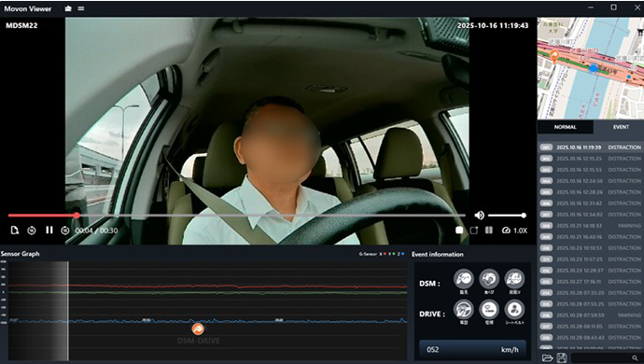Click the 052 km/h speed readout

[x=472, y=350]
